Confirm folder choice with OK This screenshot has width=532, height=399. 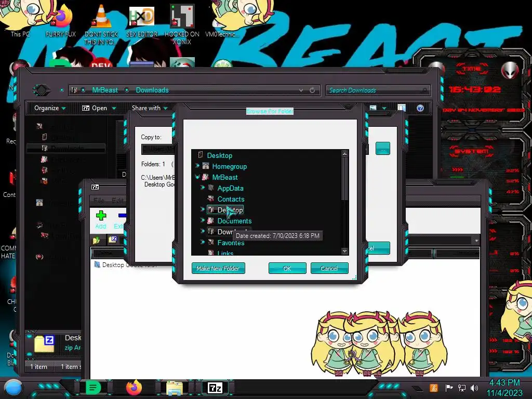(287, 269)
